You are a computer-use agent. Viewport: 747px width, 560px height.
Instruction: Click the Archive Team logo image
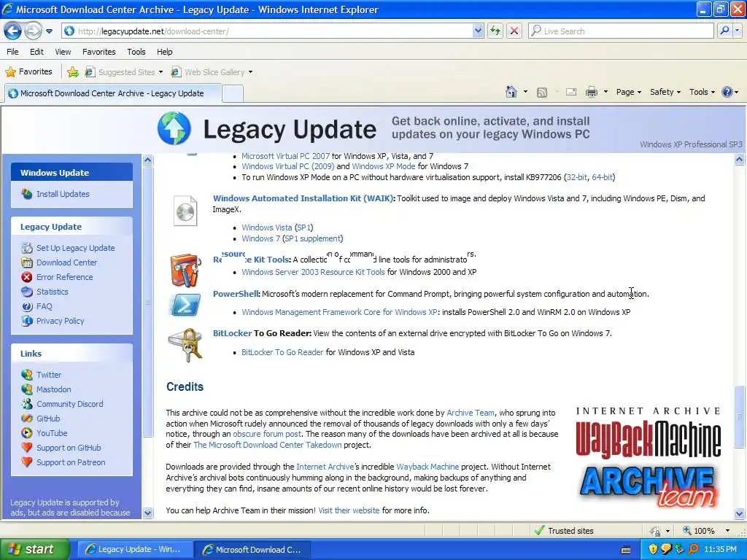[648, 486]
